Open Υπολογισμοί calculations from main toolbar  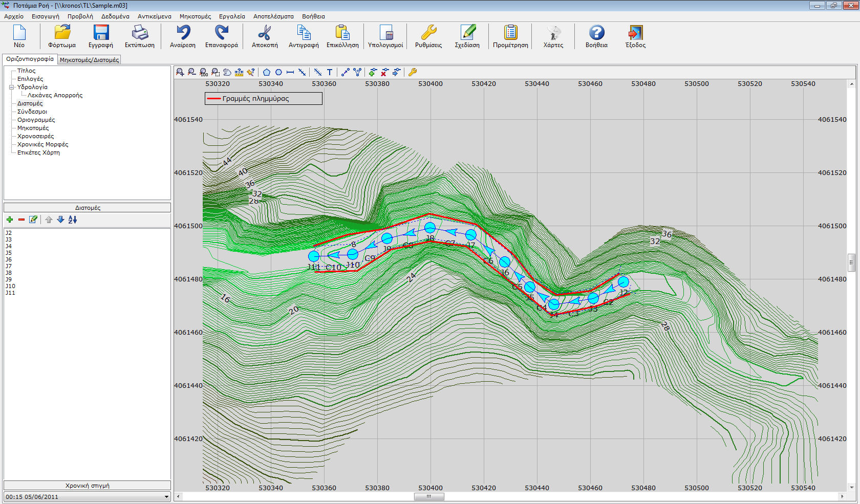(x=385, y=37)
